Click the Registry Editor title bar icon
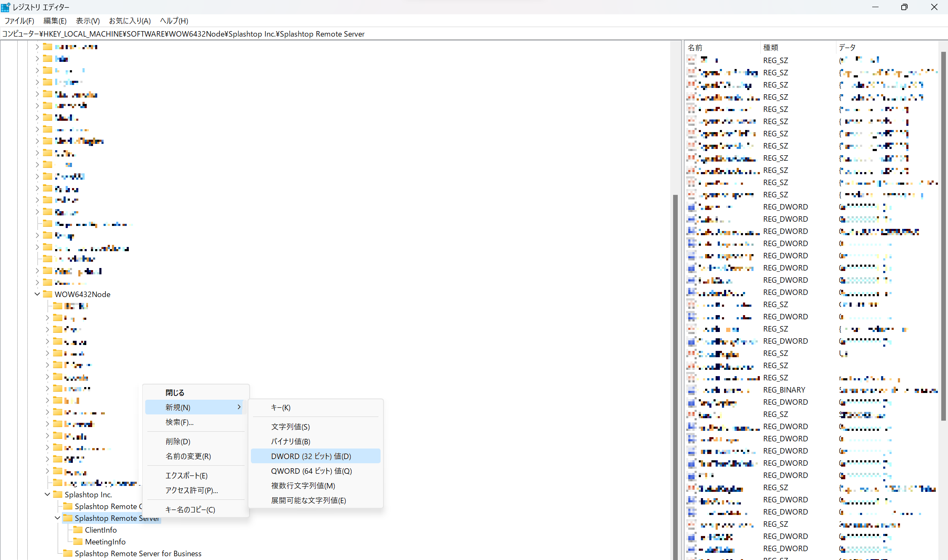 [5, 7]
